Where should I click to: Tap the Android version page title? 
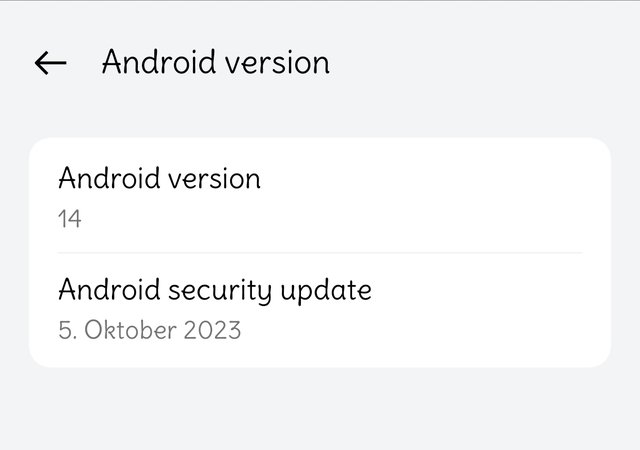click(x=216, y=62)
